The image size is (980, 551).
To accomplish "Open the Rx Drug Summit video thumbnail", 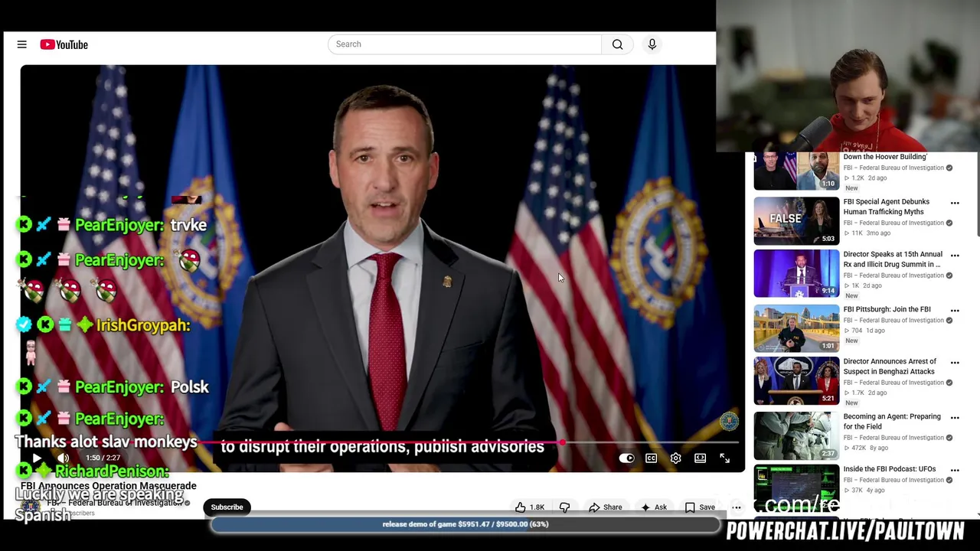I will point(796,273).
